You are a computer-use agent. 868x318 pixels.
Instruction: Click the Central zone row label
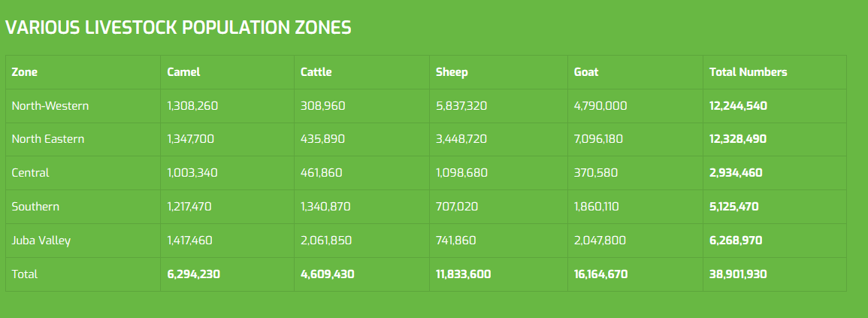click(31, 173)
